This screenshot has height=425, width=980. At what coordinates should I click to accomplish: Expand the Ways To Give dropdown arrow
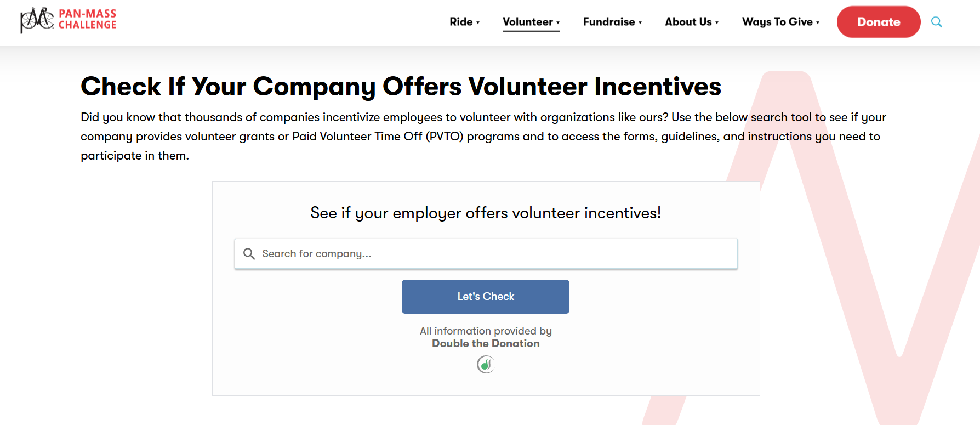(x=818, y=22)
